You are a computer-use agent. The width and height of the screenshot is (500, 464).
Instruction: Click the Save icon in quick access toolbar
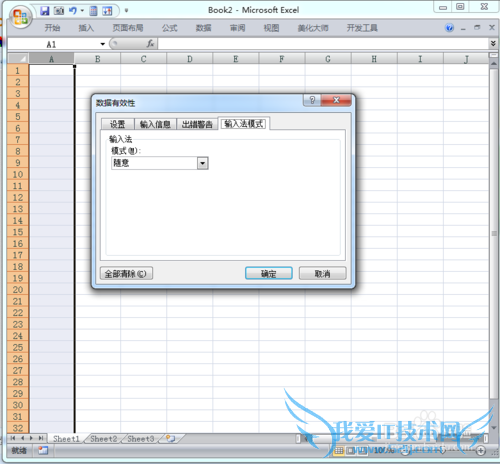pos(45,11)
